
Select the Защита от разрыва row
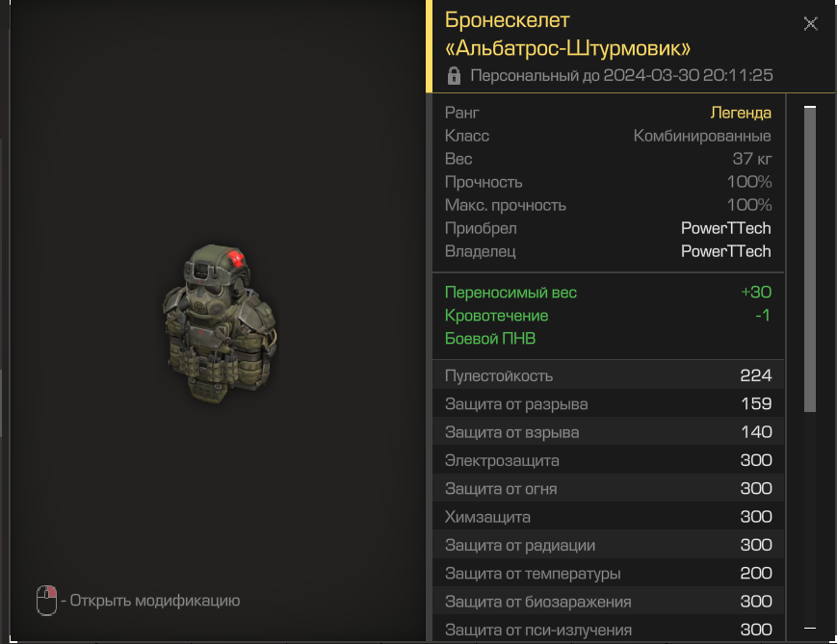click(x=608, y=404)
